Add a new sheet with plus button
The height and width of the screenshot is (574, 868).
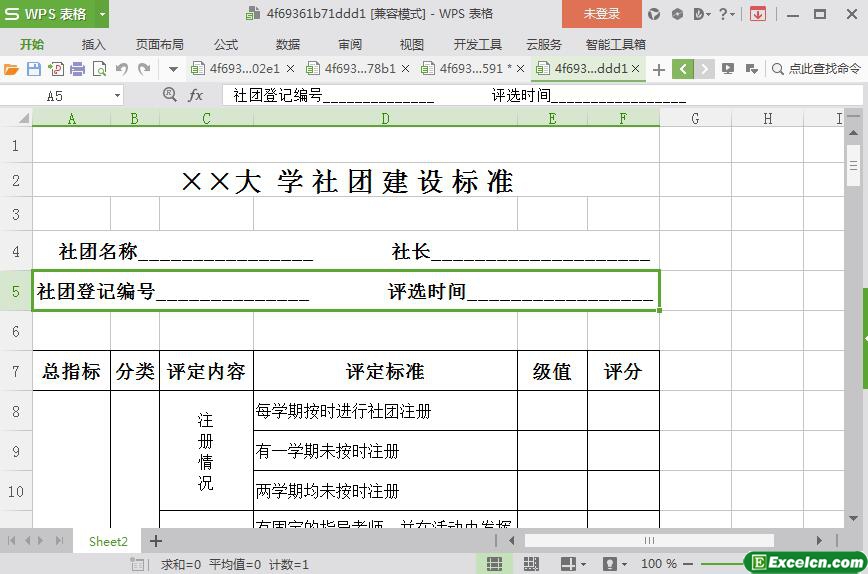coord(156,541)
